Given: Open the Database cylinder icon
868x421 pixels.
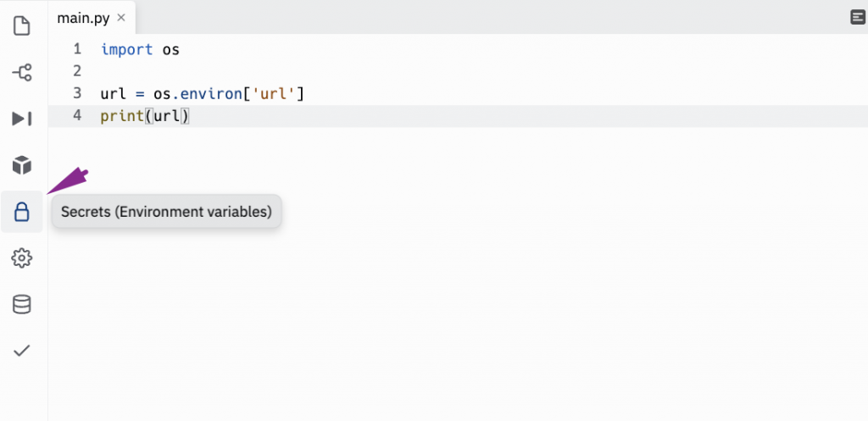Looking at the screenshot, I should pyautogui.click(x=22, y=304).
